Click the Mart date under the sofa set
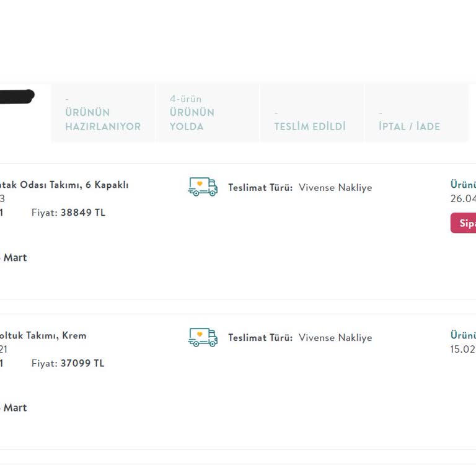Screen dimensions: 476x476 (15, 408)
